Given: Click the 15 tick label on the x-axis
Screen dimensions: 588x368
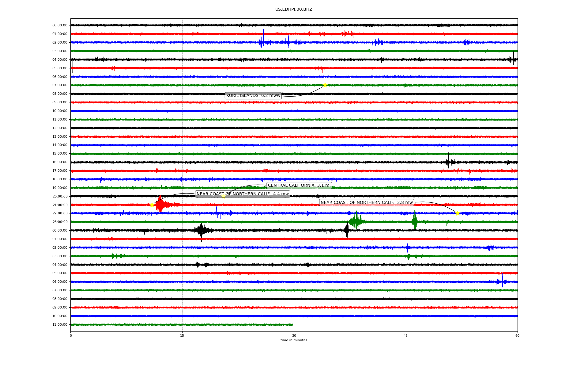Looking at the screenshot, I should (182, 336).
